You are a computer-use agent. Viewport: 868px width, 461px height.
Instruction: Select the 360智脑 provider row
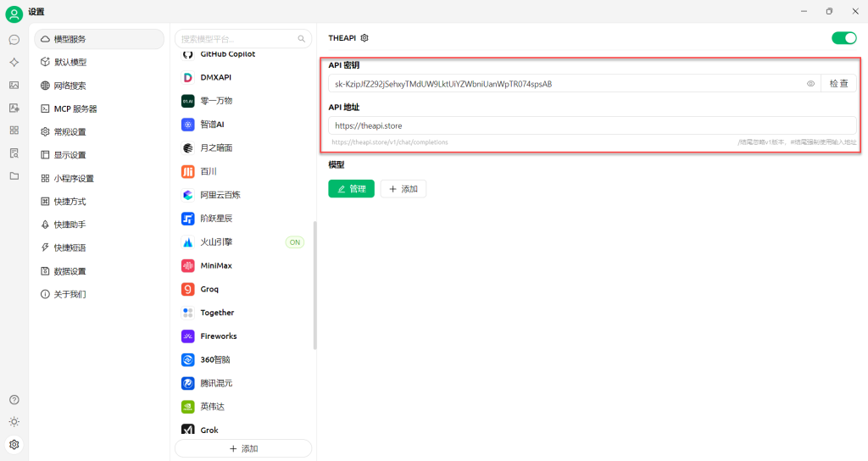(x=243, y=359)
